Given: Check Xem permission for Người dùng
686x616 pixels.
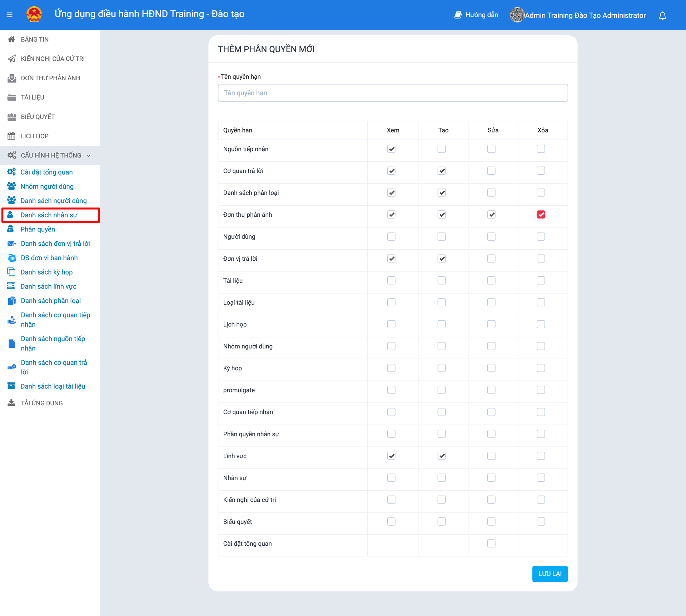Looking at the screenshot, I should tap(391, 237).
